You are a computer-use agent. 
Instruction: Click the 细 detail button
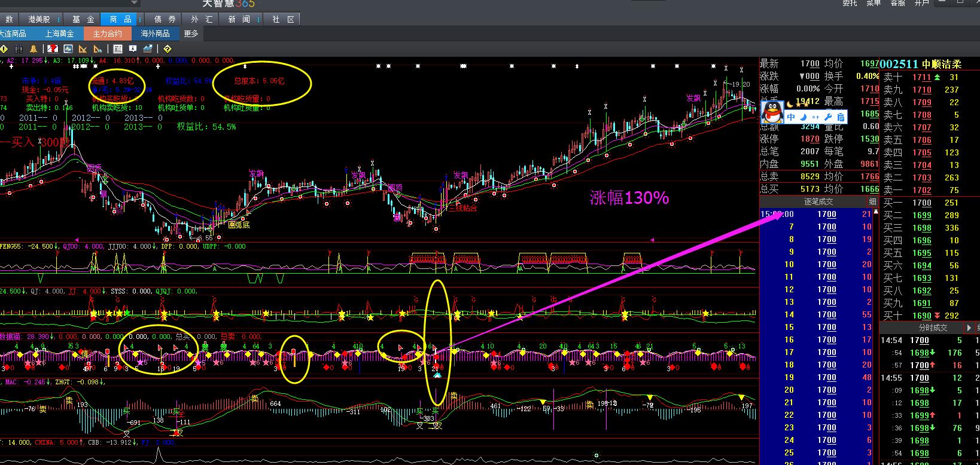pos(872,201)
